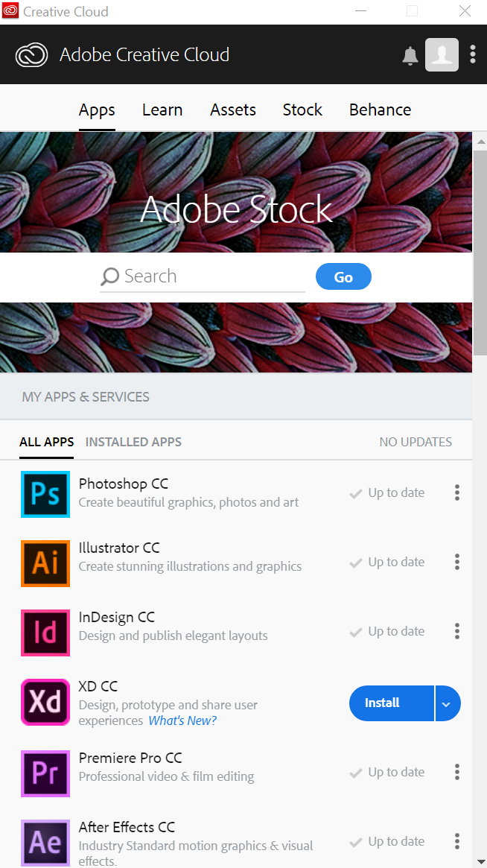Install XD CC

[x=391, y=703]
